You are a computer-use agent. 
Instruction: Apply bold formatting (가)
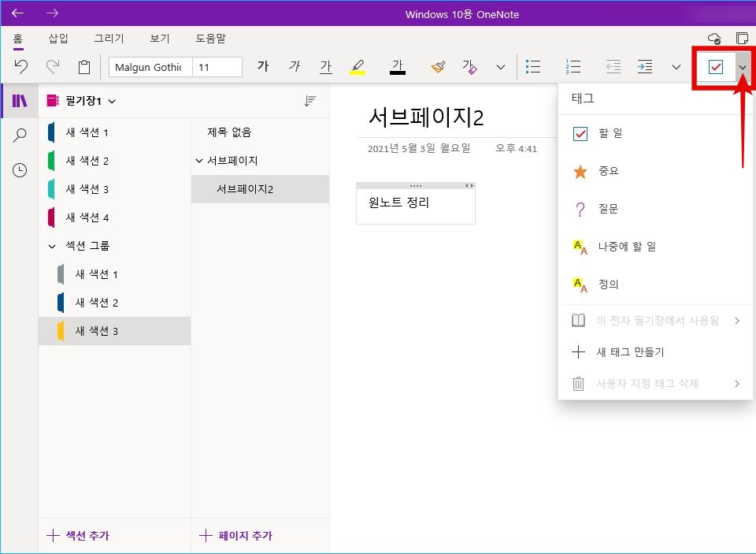click(x=263, y=66)
